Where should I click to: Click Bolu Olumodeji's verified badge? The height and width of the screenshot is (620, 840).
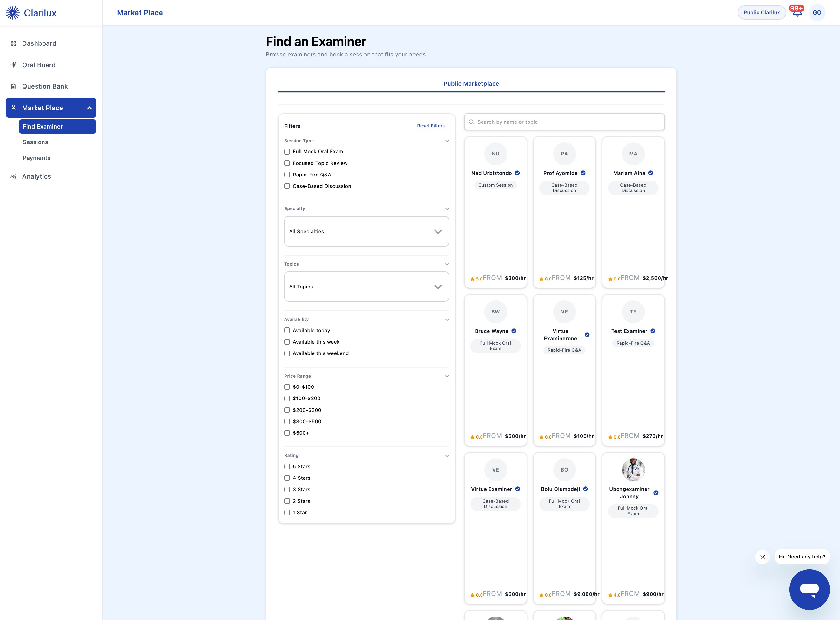586,489
